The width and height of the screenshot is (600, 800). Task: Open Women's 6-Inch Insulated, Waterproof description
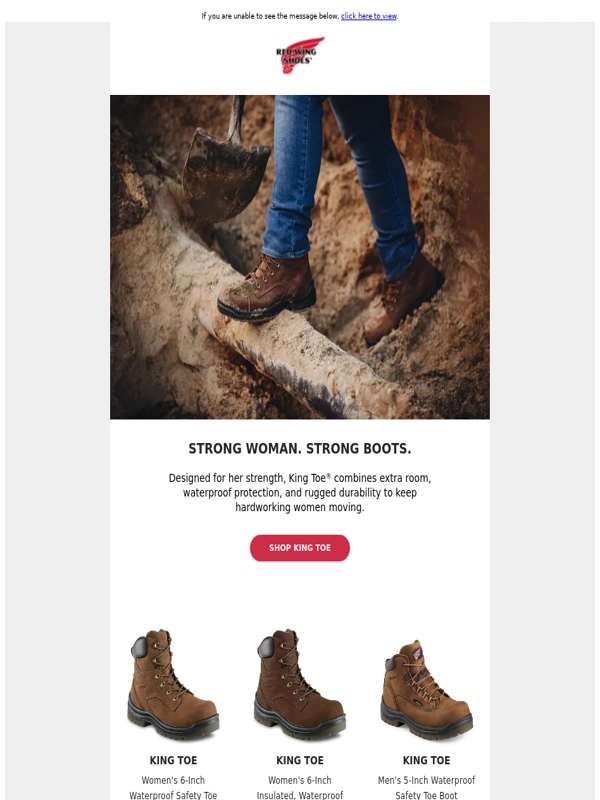point(300,787)
